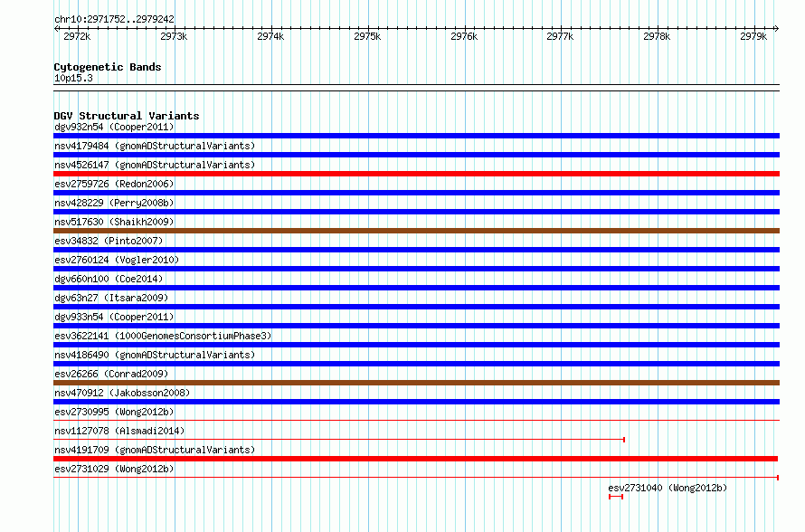Click the esv2760124 (Vogler2010) label

pyautogui.click(x=117, y=260)
